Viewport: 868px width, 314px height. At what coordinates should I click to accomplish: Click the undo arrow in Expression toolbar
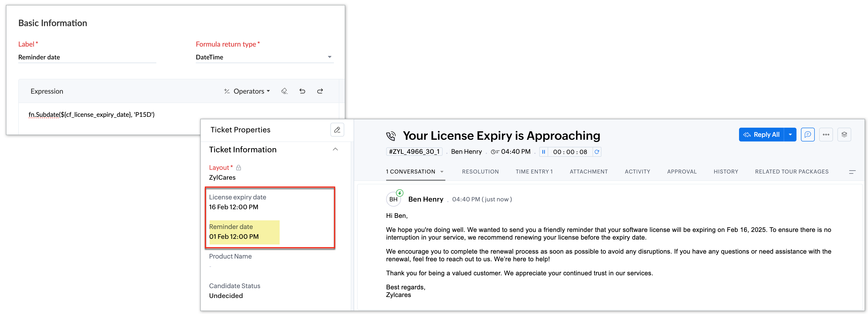(x=302, y=91)
